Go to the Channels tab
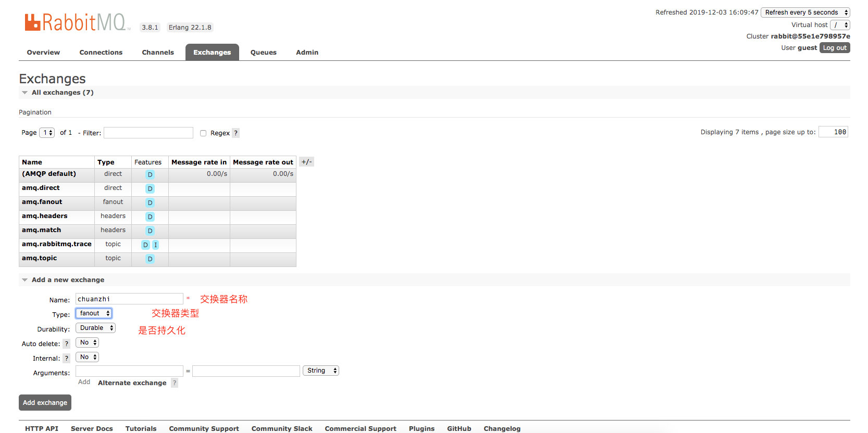 (x=158, y=52)
